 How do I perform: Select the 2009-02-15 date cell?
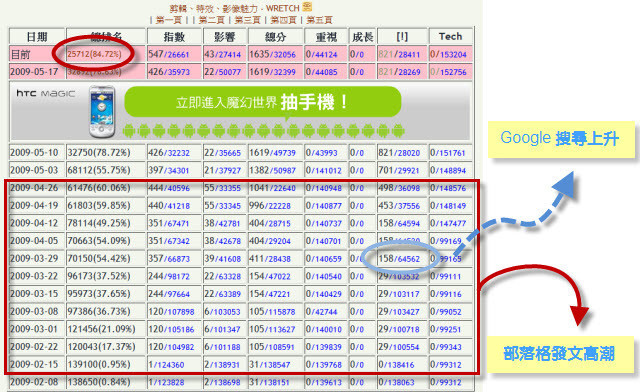pos(37,364)
